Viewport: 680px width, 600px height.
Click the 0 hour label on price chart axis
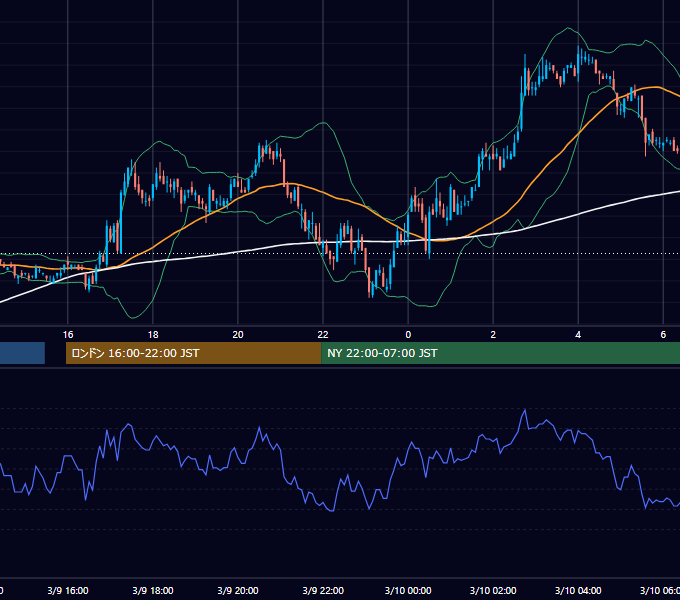click(x=408, y=335)
